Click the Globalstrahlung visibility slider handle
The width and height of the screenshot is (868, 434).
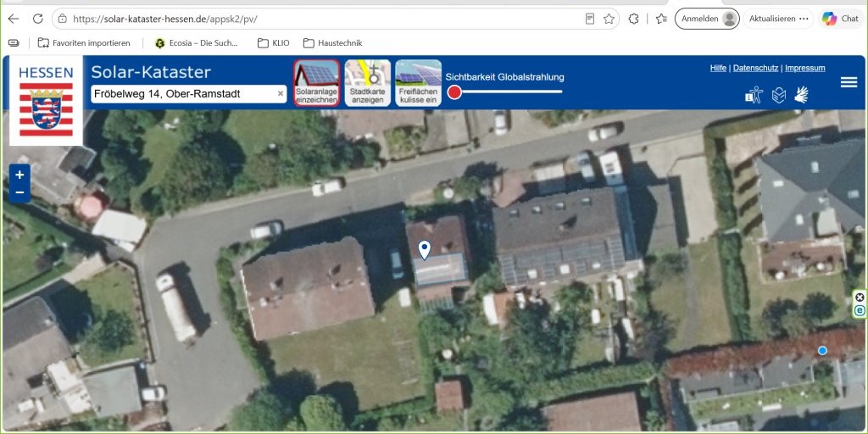click(x=454, y=92)
